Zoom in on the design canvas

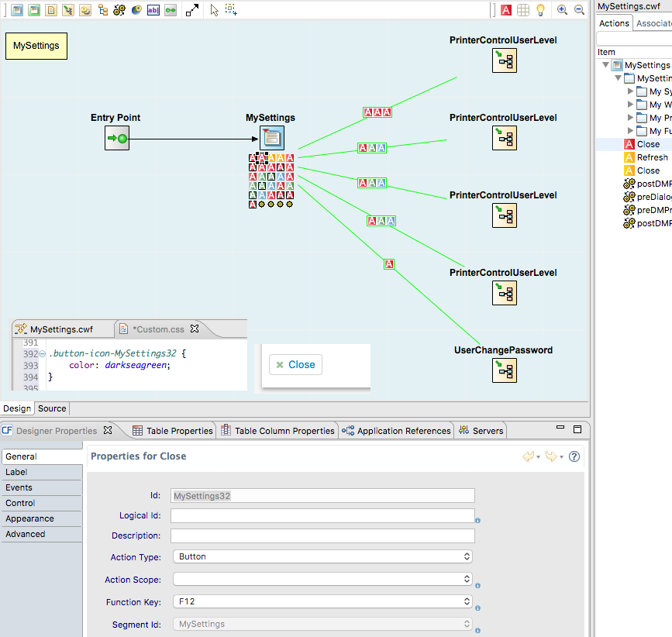coord(562,10)
